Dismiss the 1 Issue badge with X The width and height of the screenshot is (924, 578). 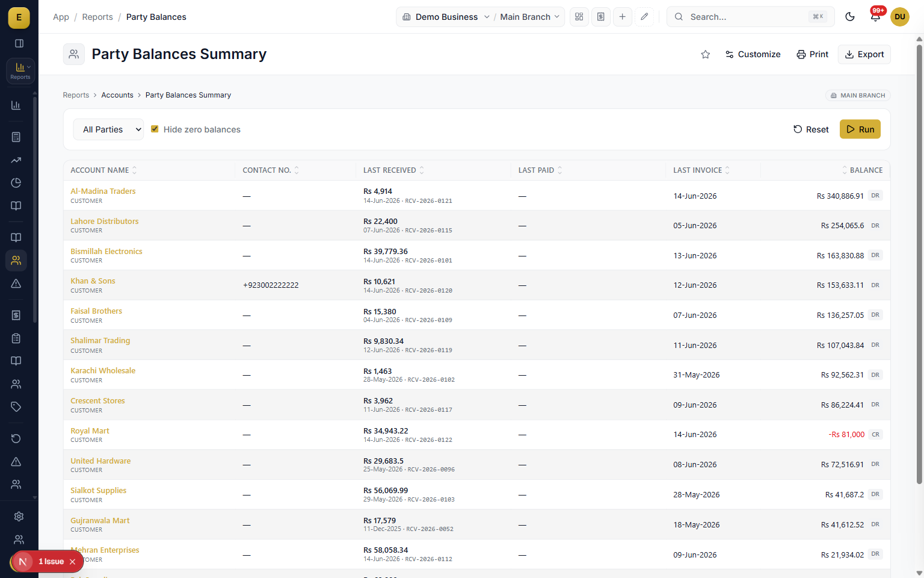point(72,562)
